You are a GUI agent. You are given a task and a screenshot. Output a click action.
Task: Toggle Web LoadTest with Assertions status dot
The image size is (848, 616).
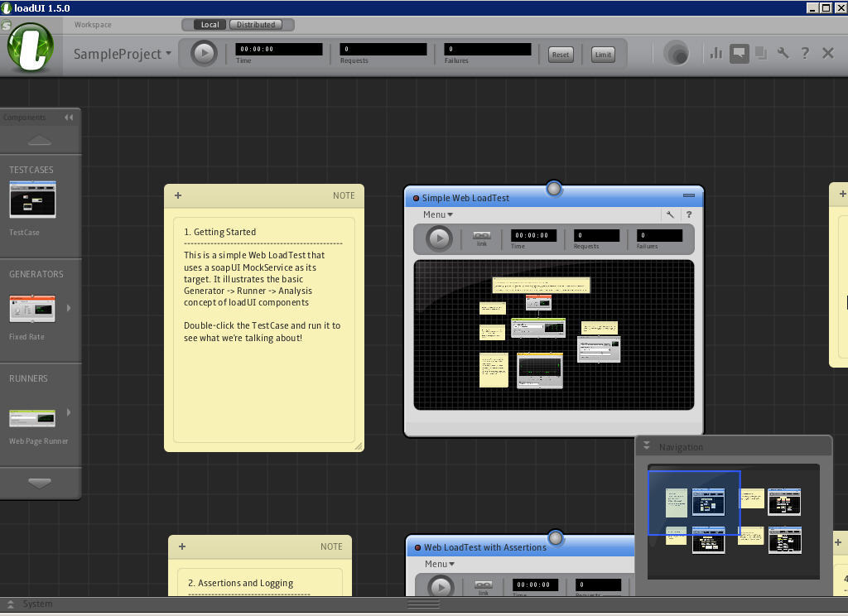click(x=417, y=548)
